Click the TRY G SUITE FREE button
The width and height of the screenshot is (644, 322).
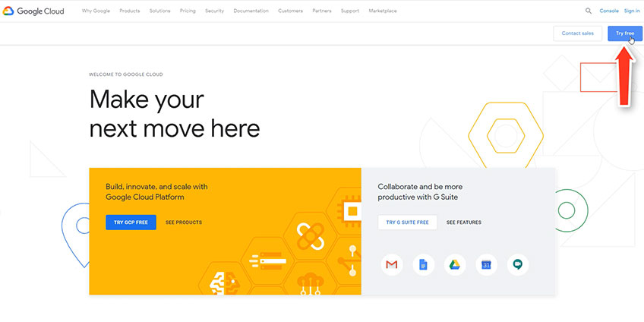tap(407, 223)
